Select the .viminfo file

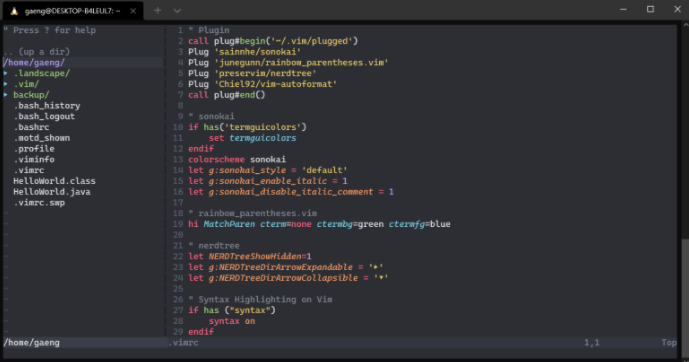[34, 159]
